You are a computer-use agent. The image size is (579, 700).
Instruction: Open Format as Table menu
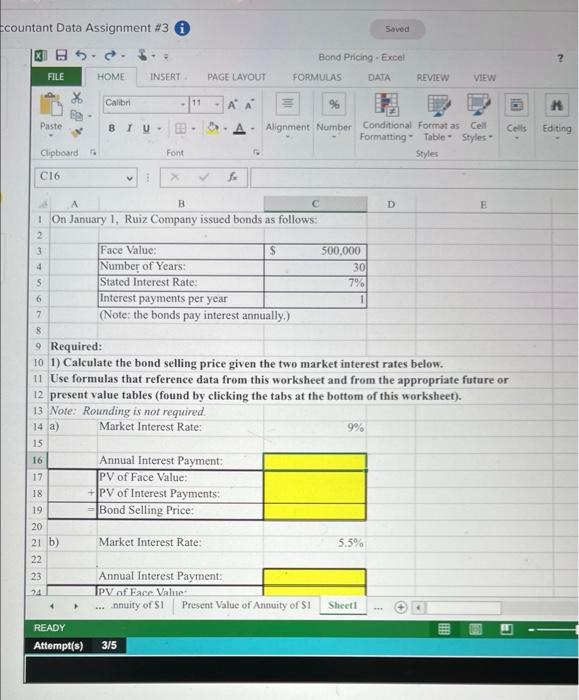click(438, 117)
